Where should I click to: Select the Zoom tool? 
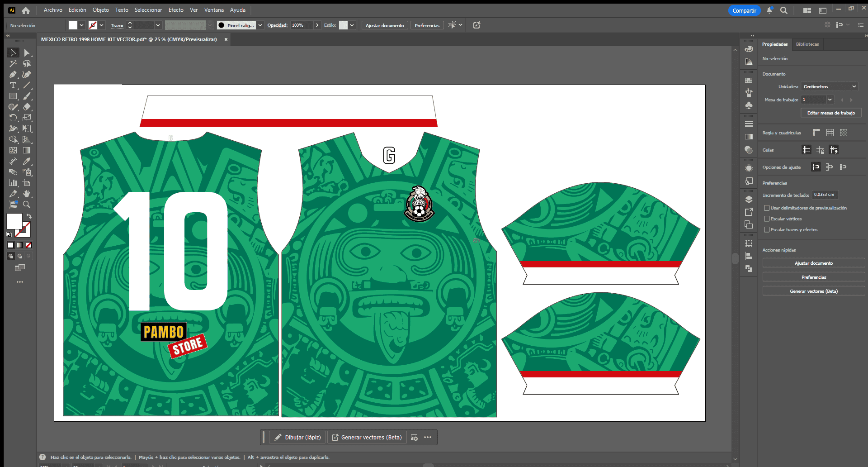27,205
